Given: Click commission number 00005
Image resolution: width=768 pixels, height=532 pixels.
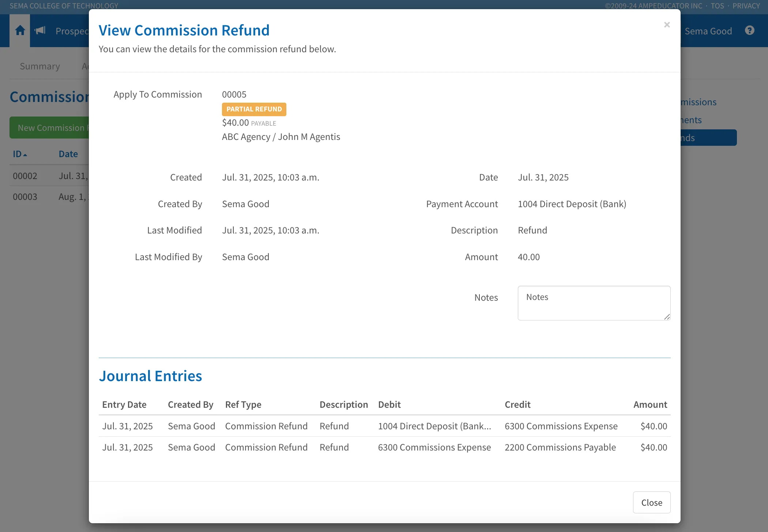Looking at the screenshot, I should click(x=234, y=94).
